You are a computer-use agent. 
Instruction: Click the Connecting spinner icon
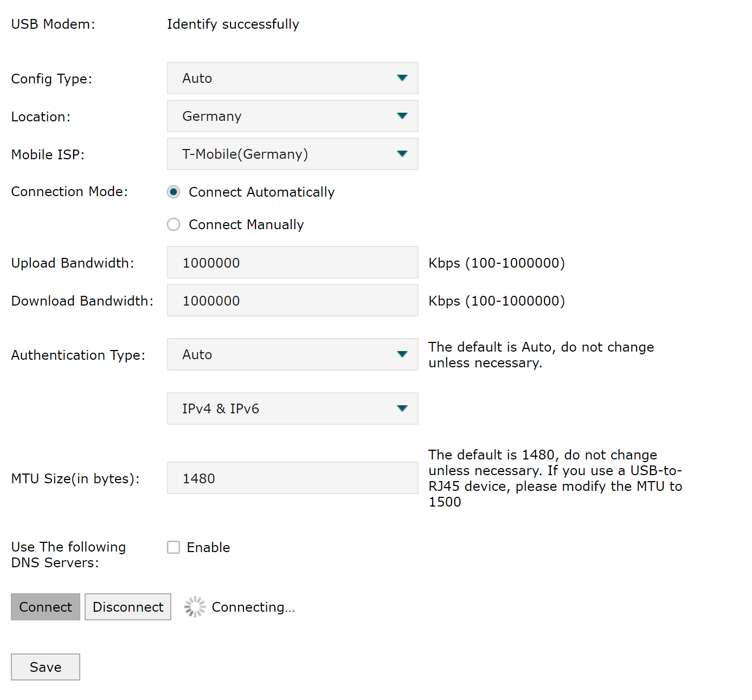(195, 607)
